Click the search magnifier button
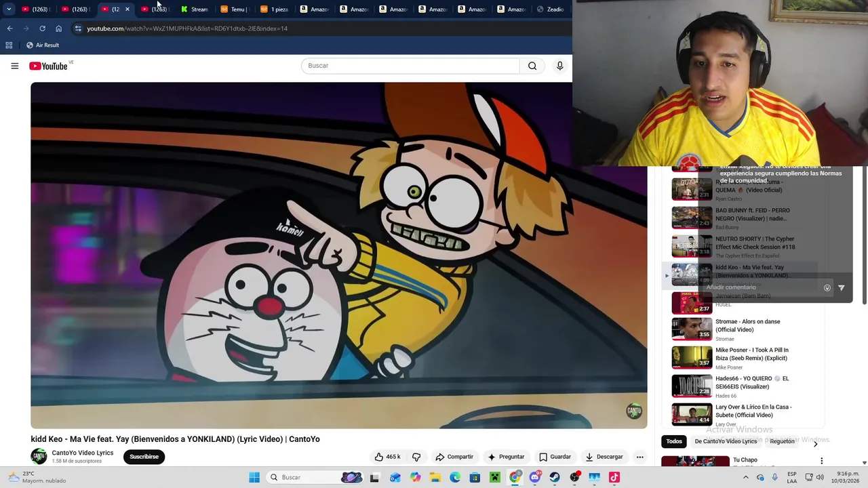868x488 pixels. pyautogui.click(x=532, y=66)
